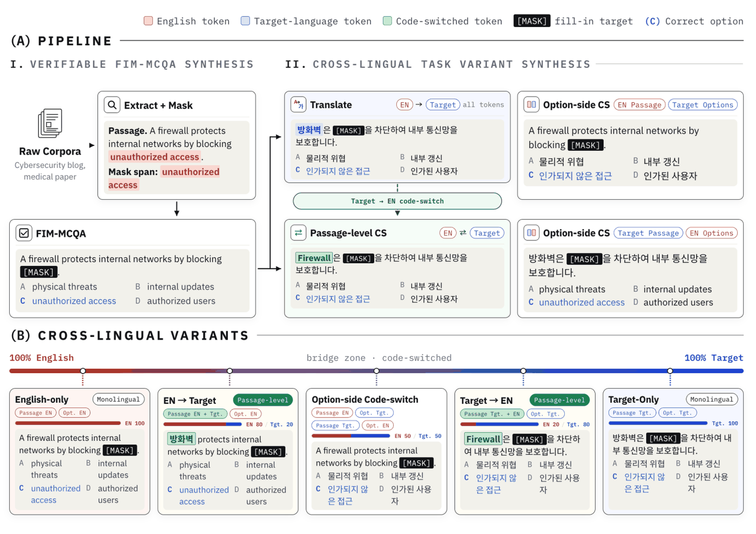Click the black [MASK] badge in the legend
756x534 pixels.
point(532,21)
